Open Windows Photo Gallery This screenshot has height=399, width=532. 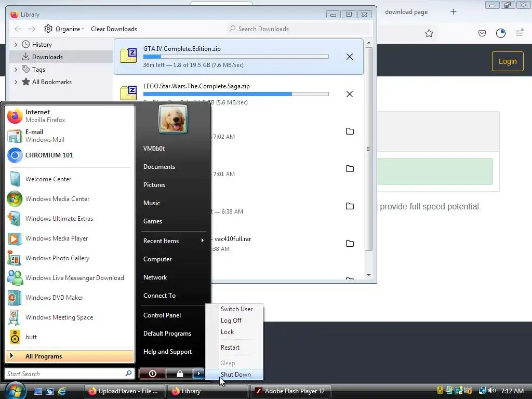click(70, 258)
